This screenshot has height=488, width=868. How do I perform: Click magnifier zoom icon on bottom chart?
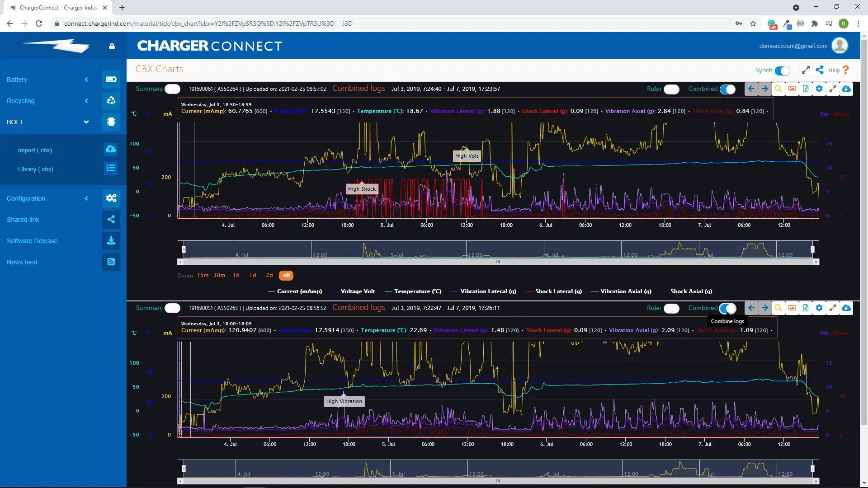[778, 308]
